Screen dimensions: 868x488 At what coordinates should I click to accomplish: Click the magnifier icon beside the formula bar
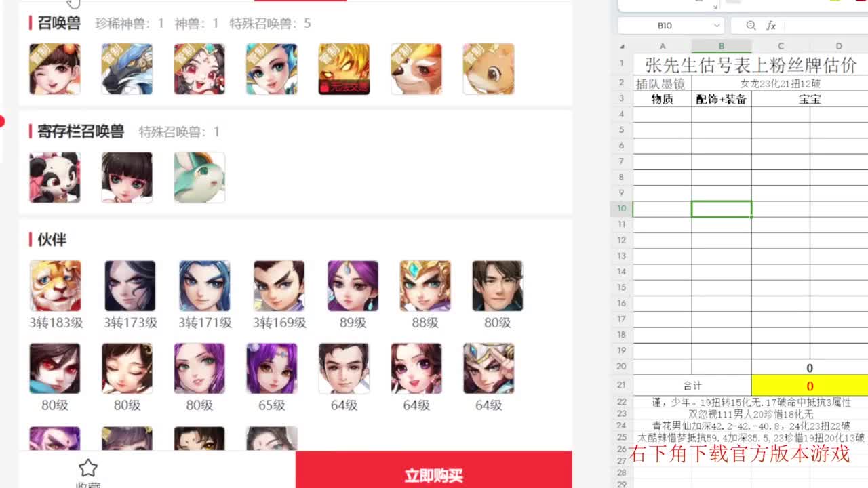(751, 26)
